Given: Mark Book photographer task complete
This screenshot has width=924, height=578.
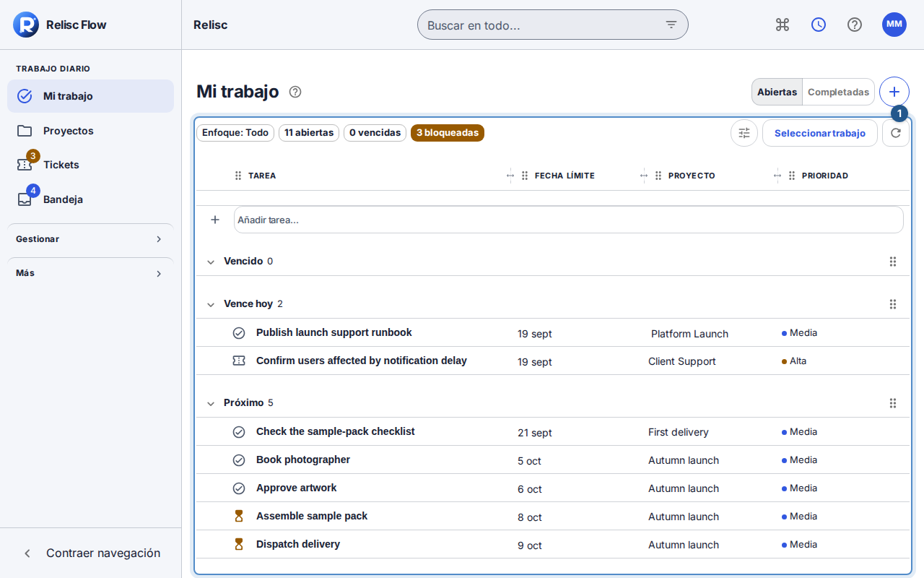Looking at the screenshot, I should coord(239,460).
